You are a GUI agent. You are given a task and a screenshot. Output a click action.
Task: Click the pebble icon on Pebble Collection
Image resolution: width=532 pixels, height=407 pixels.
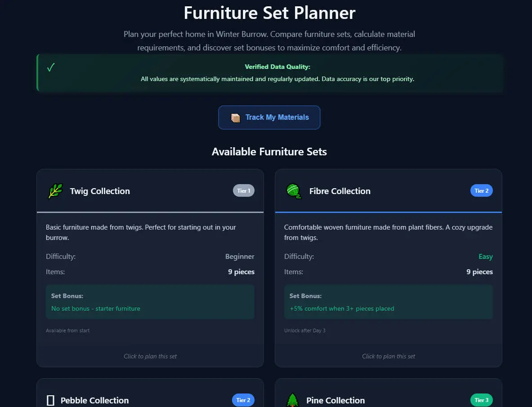tap(51, 400)
